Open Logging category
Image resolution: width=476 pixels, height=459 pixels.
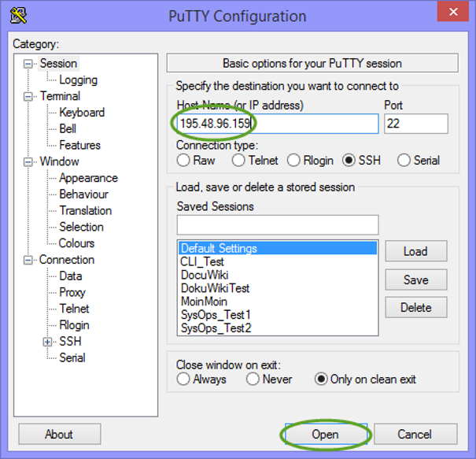point(79,80)
